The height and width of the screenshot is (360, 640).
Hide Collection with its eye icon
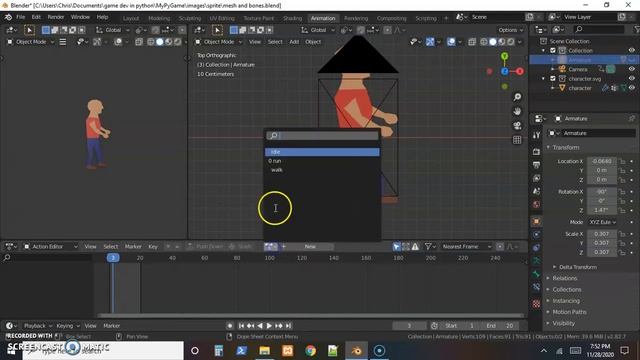coord(632,51)
